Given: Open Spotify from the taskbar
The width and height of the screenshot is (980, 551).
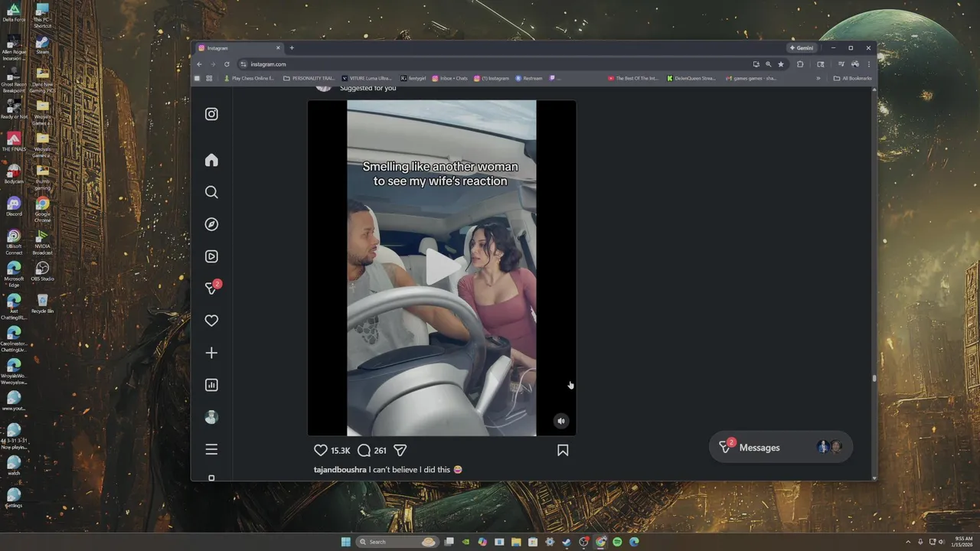Looking at the screenshot, I should (x=617, y=542).
